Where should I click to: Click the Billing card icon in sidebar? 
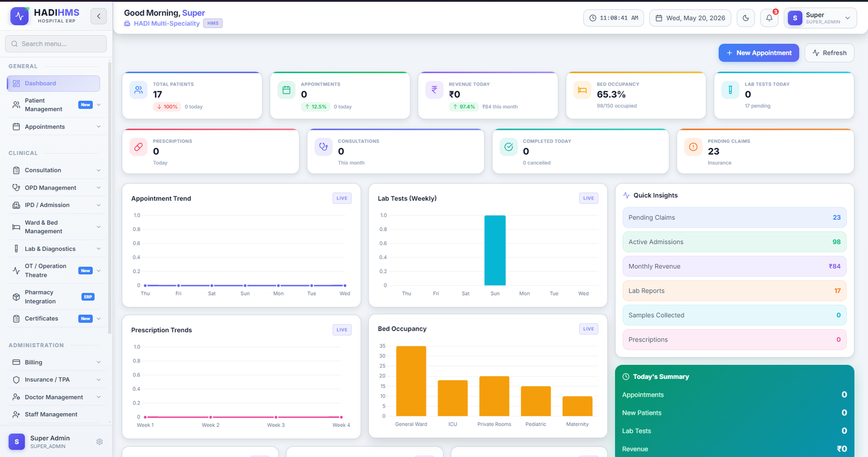tap(16, 362)
